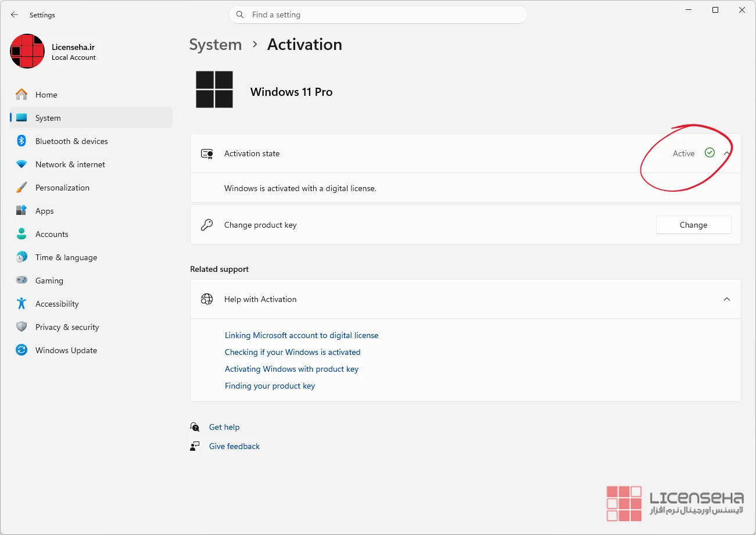Screen dimensions: 756x535
Task: Click the Personalization paintbrush icon
Action: pyautogui.click(x=22, y=188)
